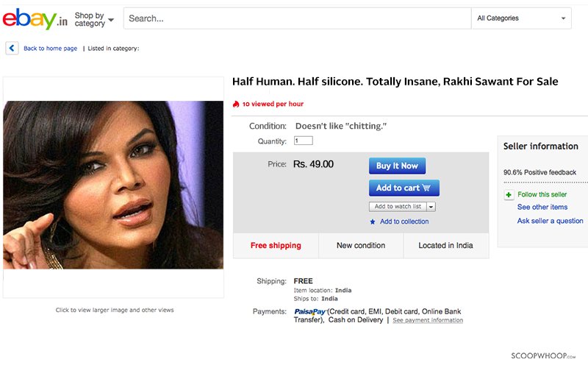Open the Back to home page link
This screenshot has height=368, width=588.
click(50, 49)
